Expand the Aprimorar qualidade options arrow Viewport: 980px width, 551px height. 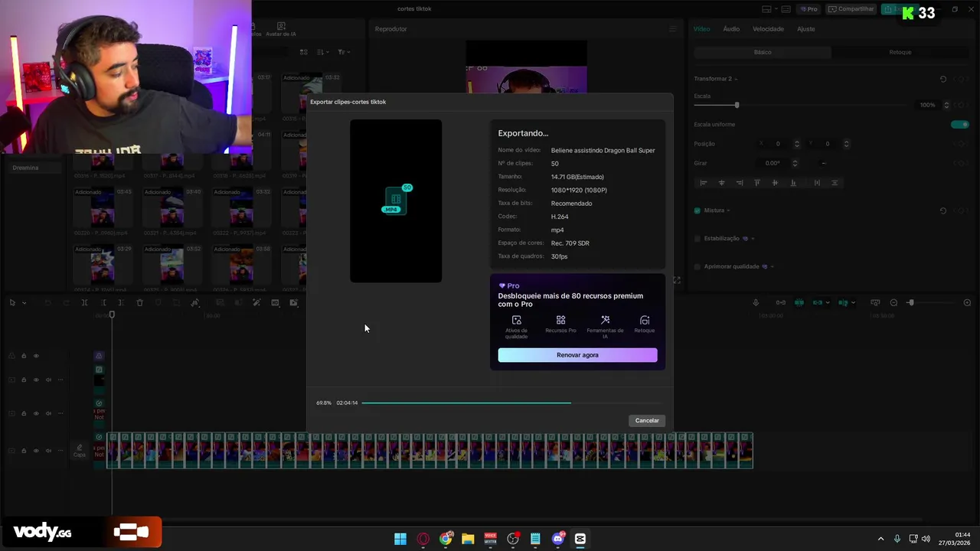[x=772, y=266]
